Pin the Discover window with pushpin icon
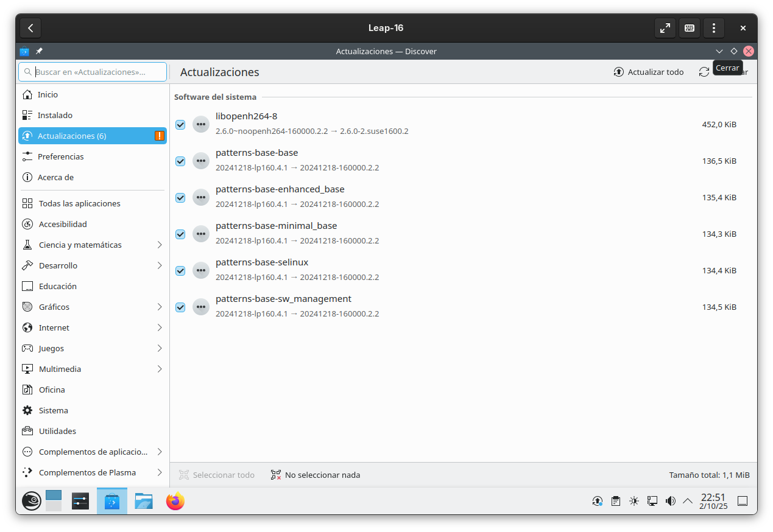This screenshot has height=532, width=773. click(39, 51)
